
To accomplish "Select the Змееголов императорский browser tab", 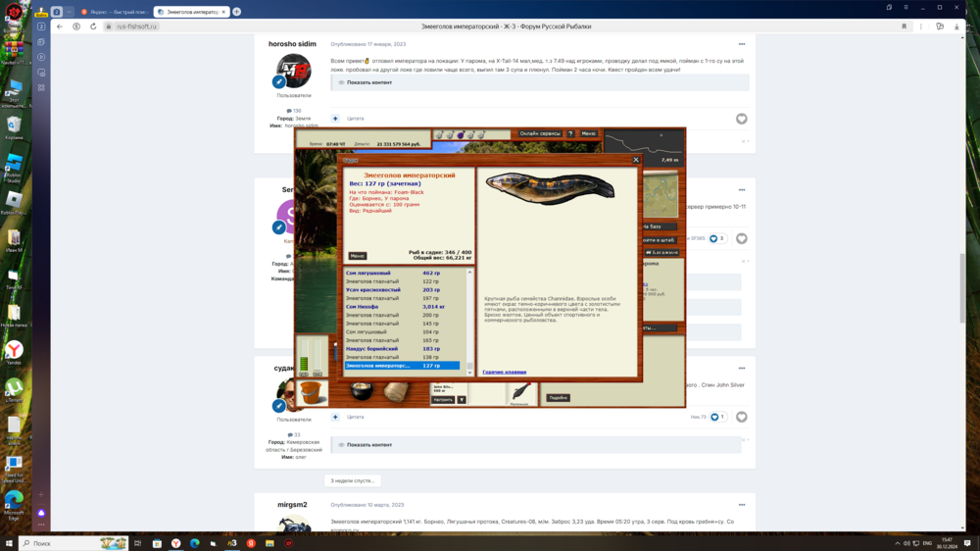I will pos(189,12).
